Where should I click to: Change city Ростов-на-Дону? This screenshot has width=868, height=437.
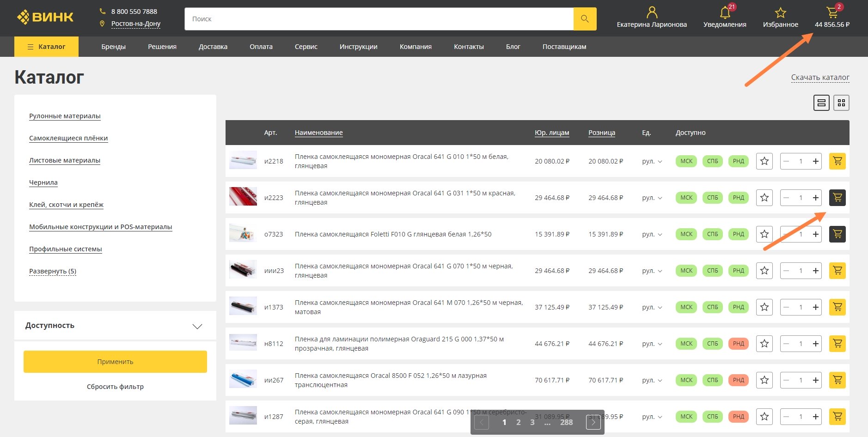click(x=136, y=24)
